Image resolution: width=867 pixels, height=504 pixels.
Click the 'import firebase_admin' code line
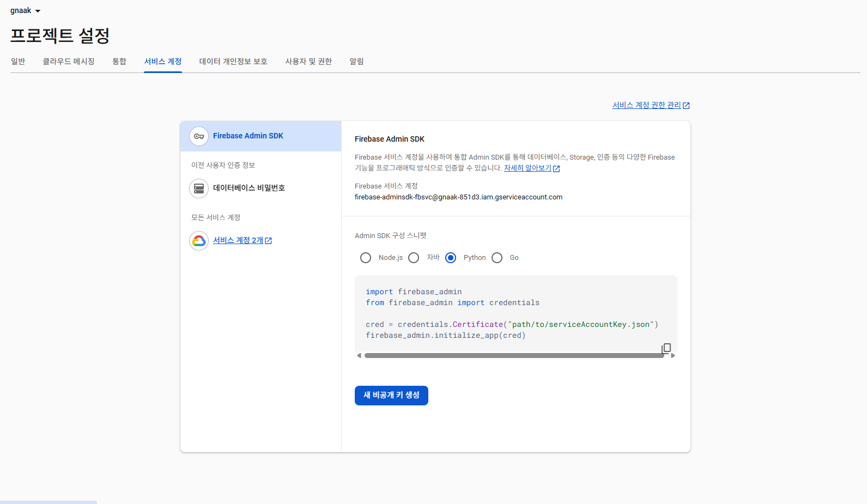point(414,292)
